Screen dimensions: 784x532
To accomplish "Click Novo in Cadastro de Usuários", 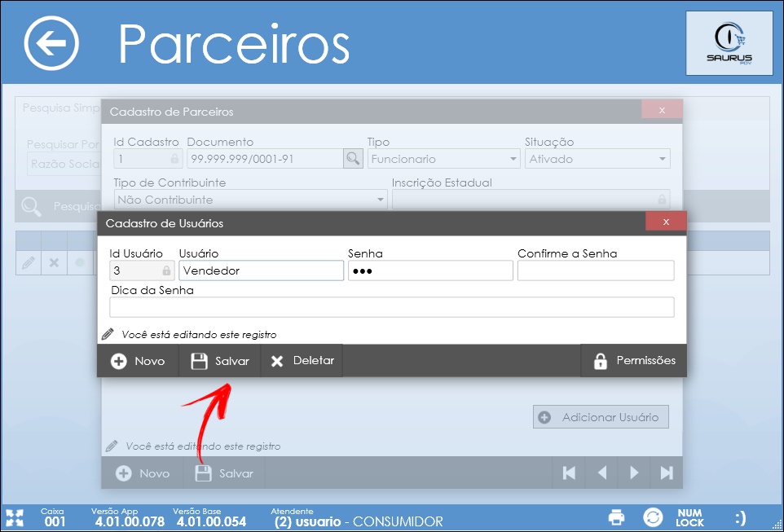I will 138,361.
